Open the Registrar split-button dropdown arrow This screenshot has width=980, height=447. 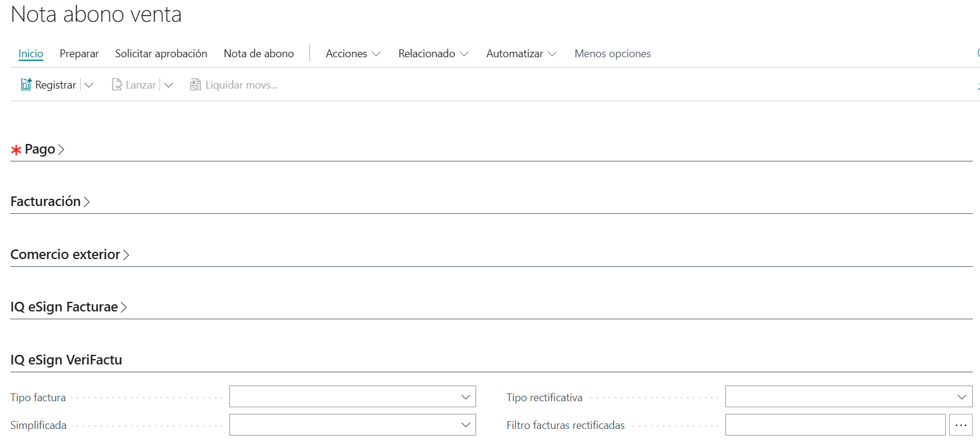(x=89, y=85)
